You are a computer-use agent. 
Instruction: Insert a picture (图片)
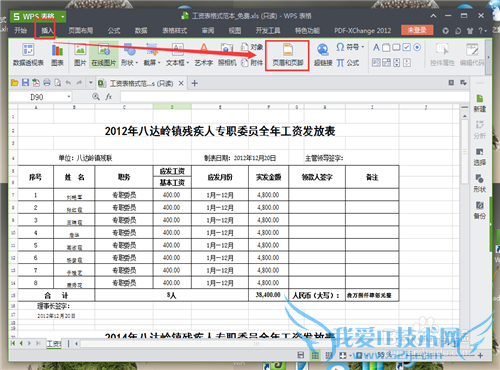(x=80, y=55)
